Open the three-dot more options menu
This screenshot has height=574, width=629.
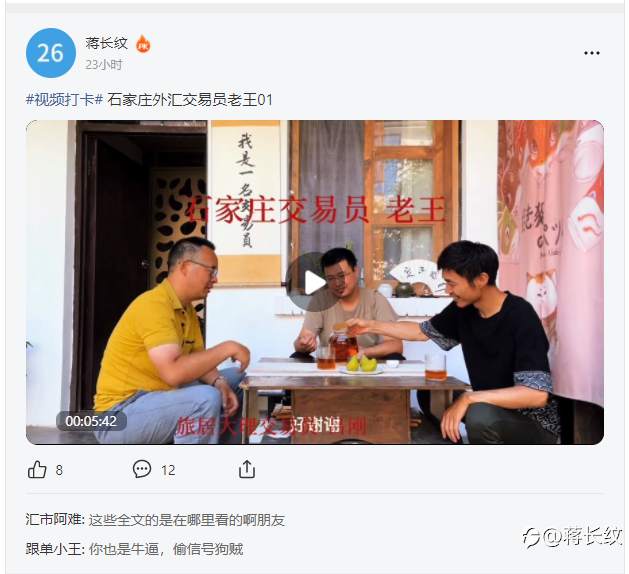(x=592, y=53)
